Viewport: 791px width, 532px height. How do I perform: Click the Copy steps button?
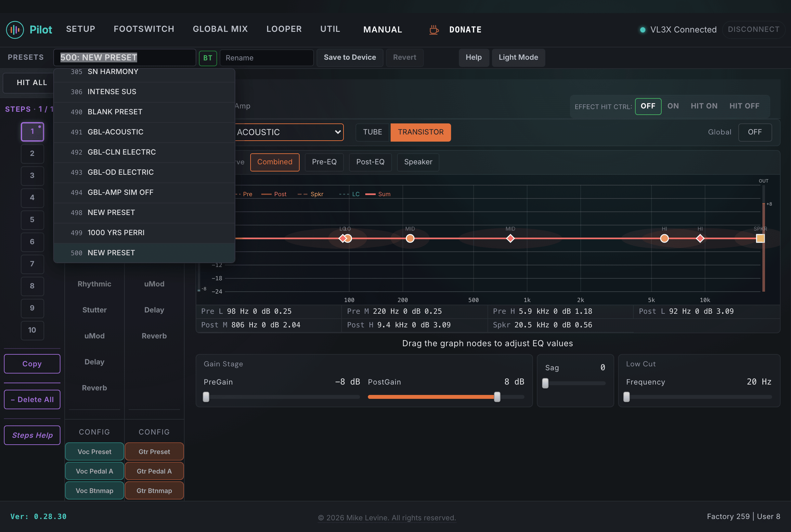point(32,364)
